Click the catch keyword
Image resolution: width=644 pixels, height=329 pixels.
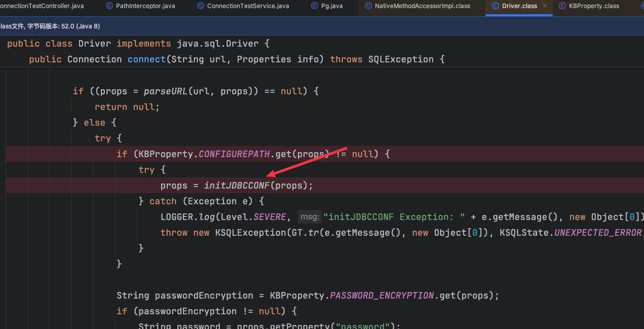click(163, 201)
